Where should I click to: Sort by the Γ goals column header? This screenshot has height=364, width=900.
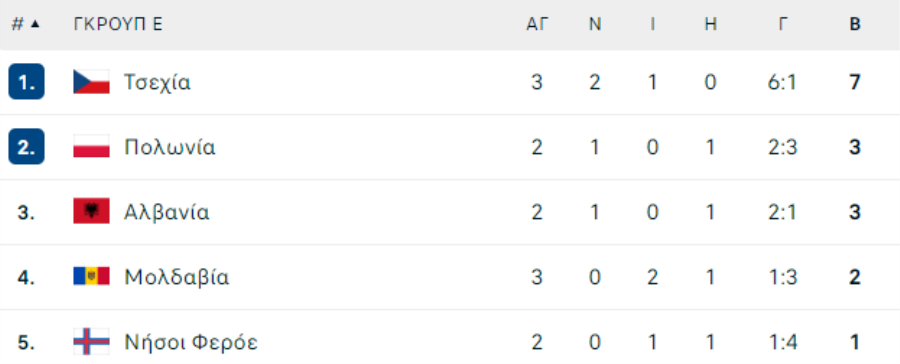[783, 25]
